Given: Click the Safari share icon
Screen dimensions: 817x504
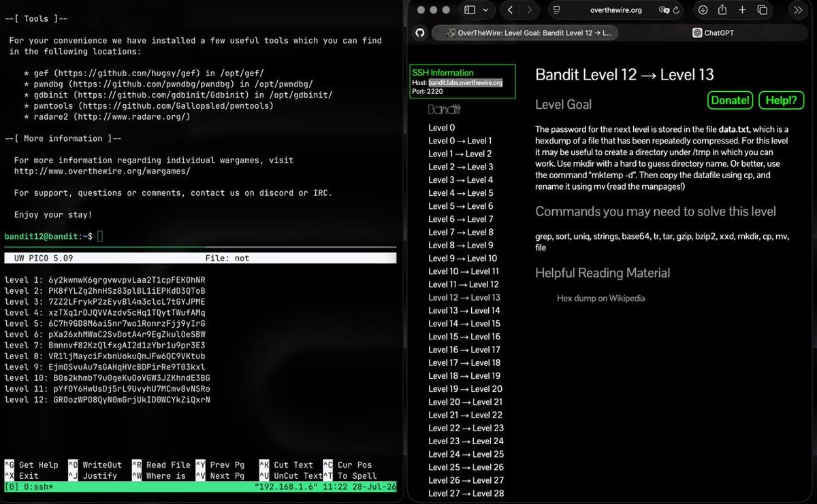Looking at the screenshot, I should [x=722, y=10].
